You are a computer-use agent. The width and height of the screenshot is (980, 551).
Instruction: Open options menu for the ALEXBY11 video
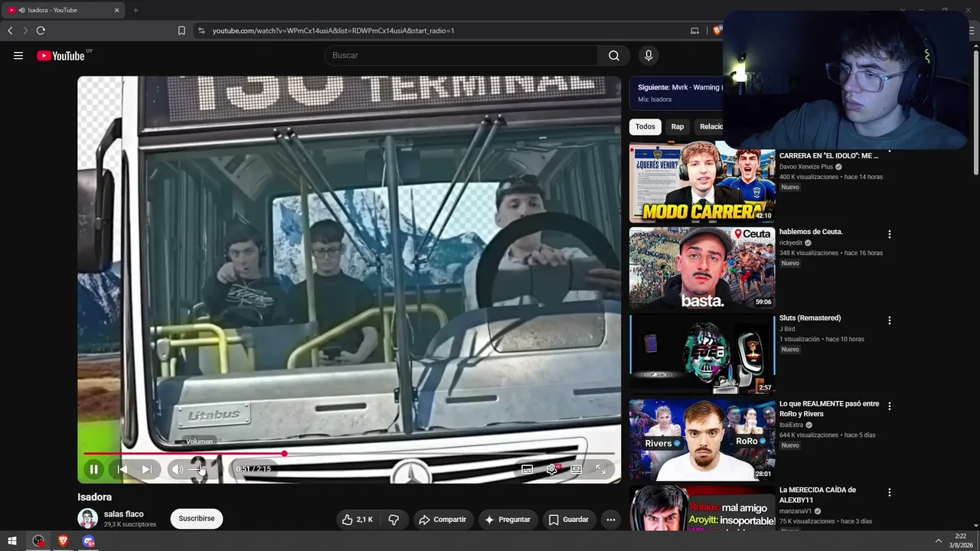pos(890,493)
